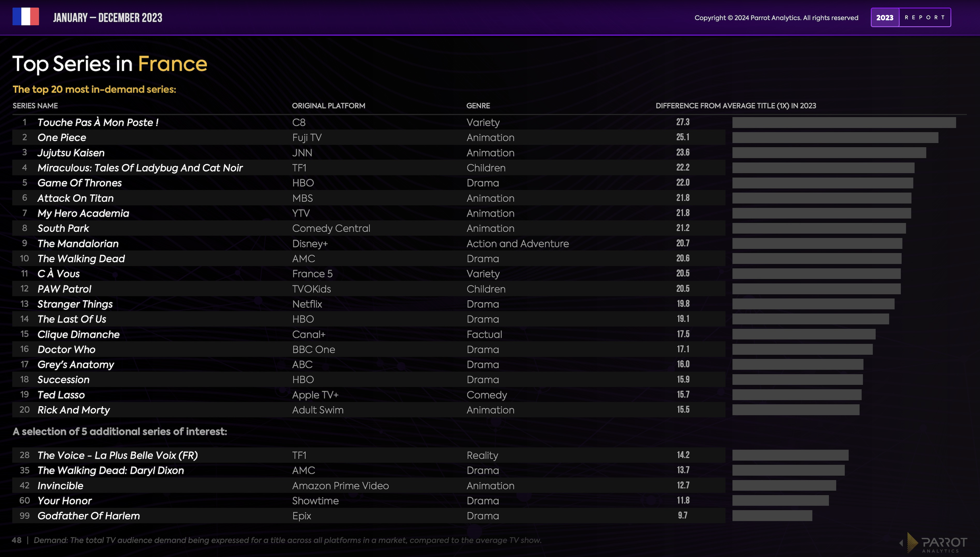Select 'The Mandalorian' series name
The image size is (980, 557).
pyautogui.click(x=78, y=243)
